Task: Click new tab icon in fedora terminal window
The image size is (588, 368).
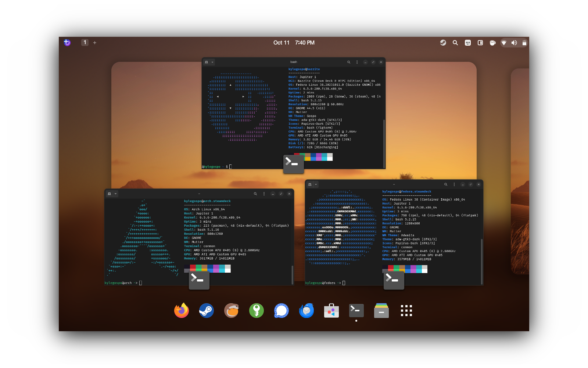Action: (310, 184)
